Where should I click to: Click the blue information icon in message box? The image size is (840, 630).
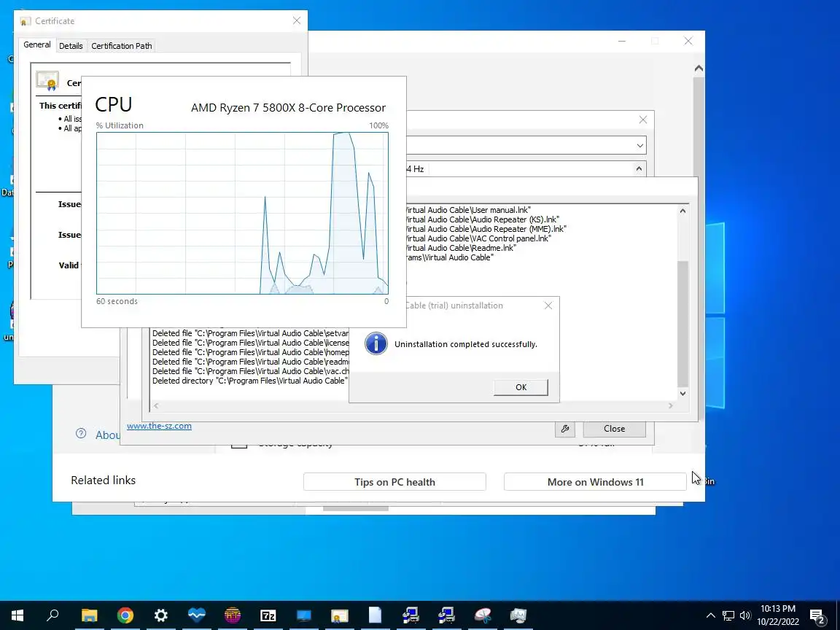[x=376, y=343]
